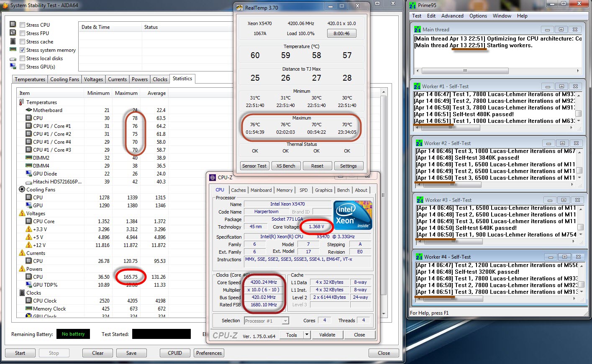This screenshot has width=592, height=364.
Task: Click the DIMM2 memory icon
Action: (29, 158)
